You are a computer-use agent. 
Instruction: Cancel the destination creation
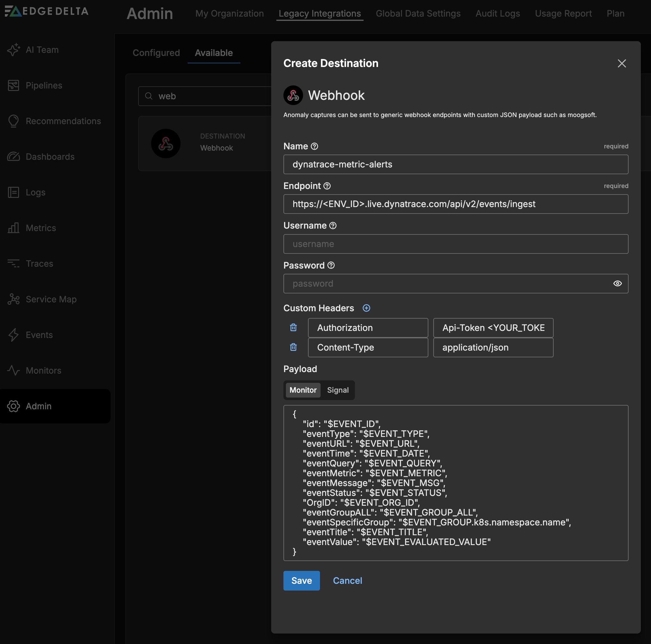(347, 581)
